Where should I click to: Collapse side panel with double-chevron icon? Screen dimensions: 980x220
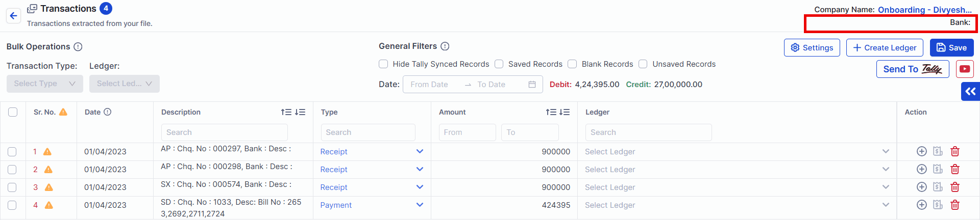pyautogui.click(x=970, y=92)
